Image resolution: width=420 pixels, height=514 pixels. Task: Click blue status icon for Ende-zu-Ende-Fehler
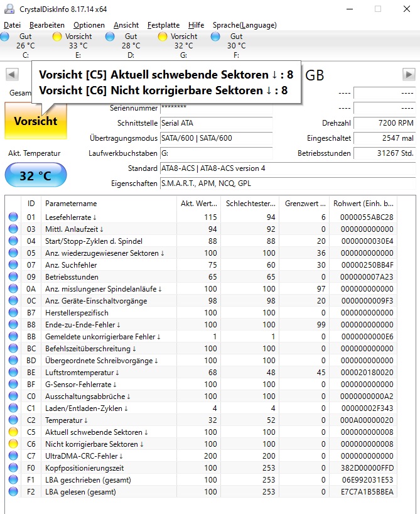pyautogui.click(x=13, y=324)
